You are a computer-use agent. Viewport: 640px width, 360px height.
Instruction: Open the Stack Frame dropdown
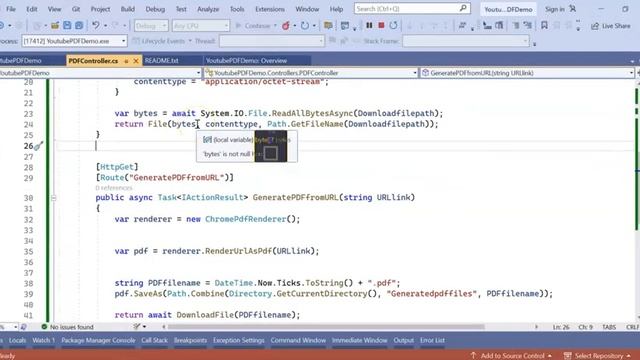click(466, 41)
